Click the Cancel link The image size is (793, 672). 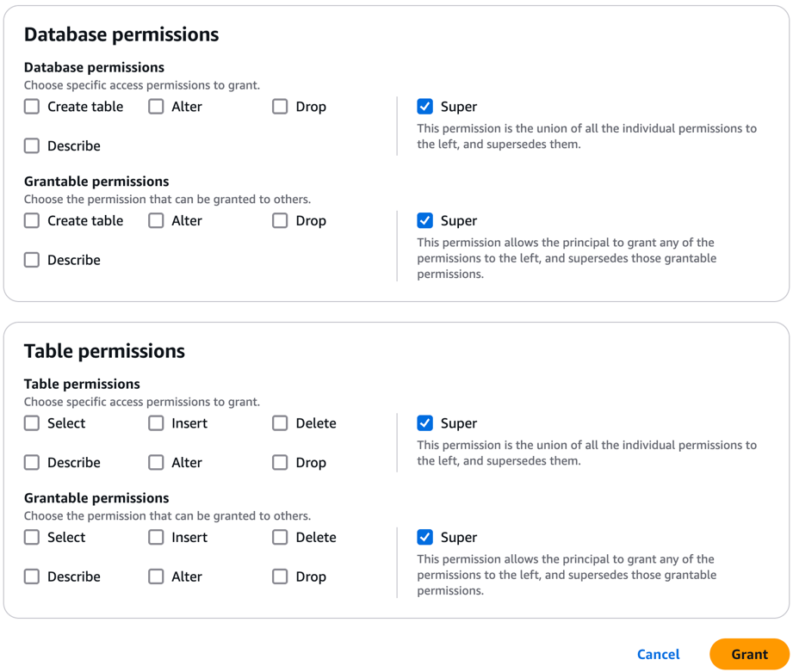[x=658, y=655]
